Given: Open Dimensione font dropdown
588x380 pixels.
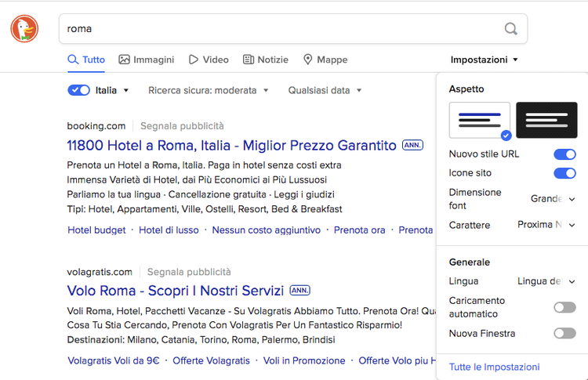Looking at the screenshot, I should [553, 199].
